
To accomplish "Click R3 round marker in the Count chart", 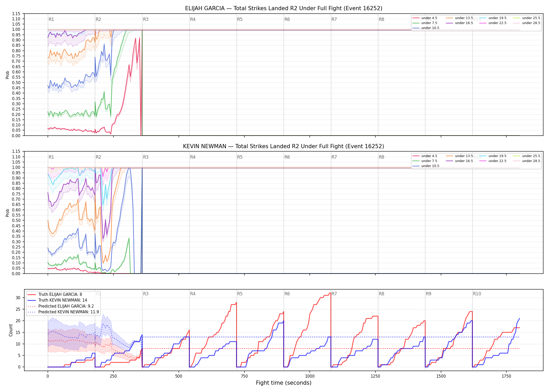I will [x=146, y=294].
